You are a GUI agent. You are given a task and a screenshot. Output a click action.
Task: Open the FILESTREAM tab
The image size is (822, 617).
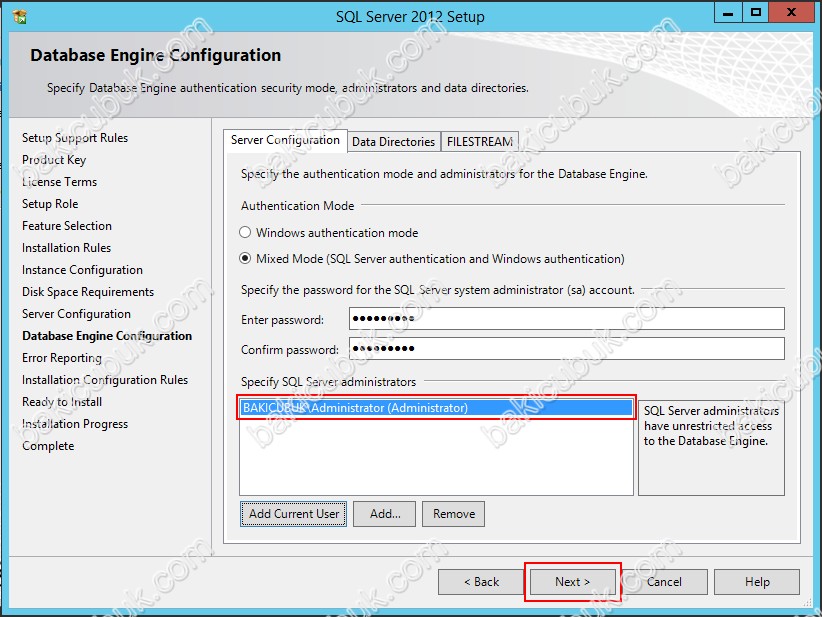tap(480, 142)
